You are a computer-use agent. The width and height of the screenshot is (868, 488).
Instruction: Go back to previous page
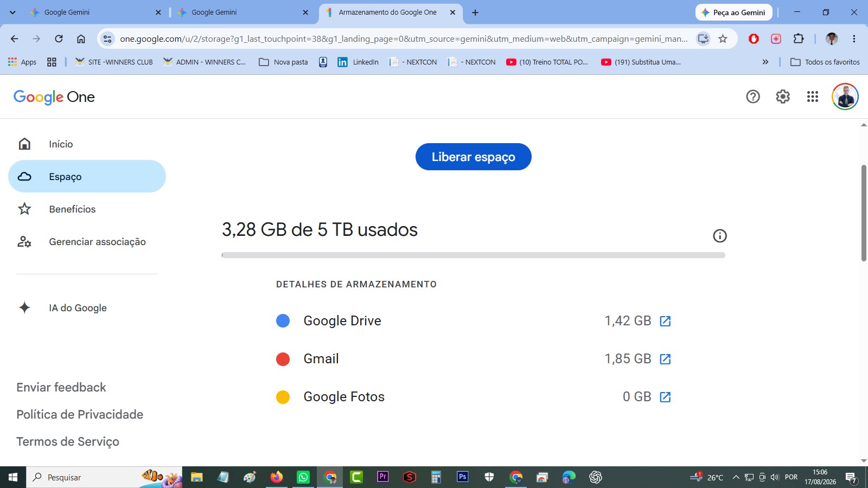pyautogui.click(x=15, y=38)
